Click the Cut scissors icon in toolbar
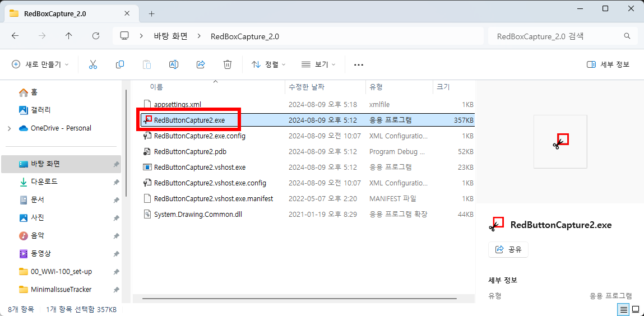 93,64
